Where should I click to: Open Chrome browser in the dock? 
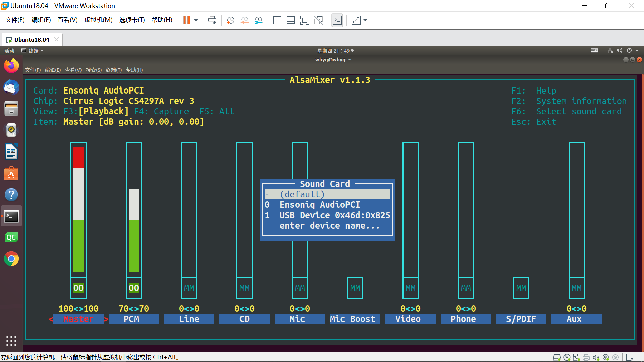tap(11, 259)
